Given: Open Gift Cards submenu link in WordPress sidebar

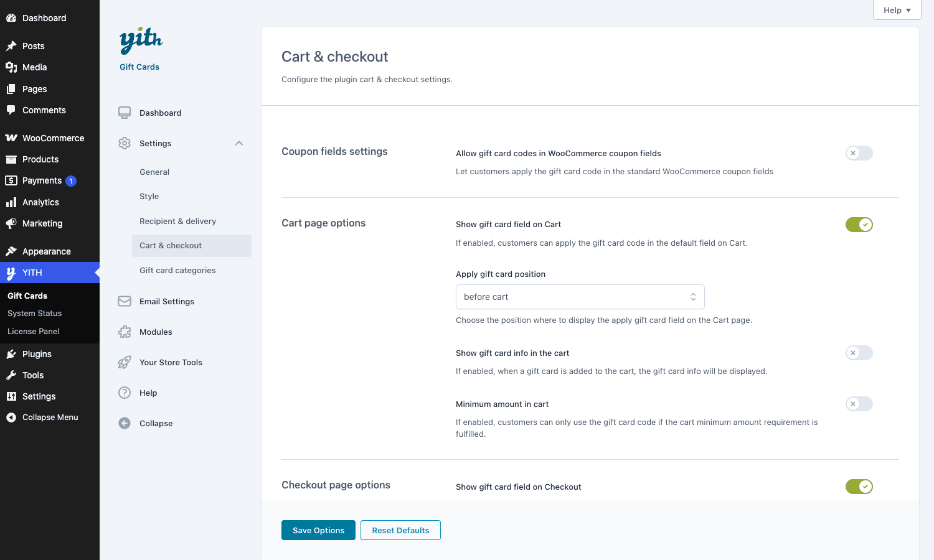Looking at the screenshot, I should 27,296.
